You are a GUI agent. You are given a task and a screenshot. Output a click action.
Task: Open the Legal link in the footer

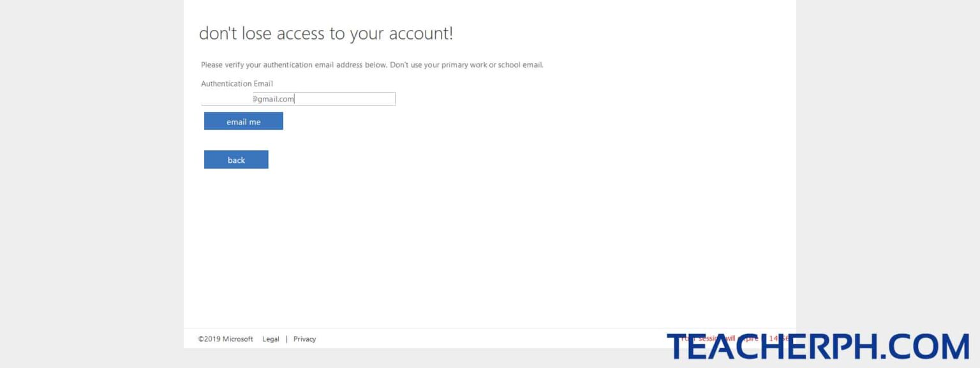(271, 339)
